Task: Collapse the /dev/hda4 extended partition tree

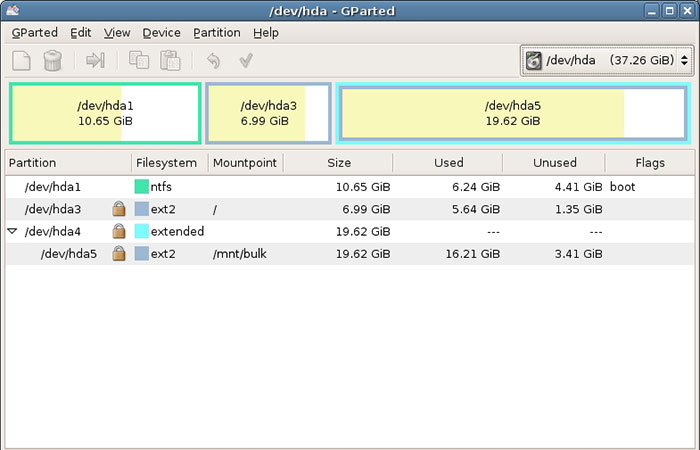Action: (12, 231)
